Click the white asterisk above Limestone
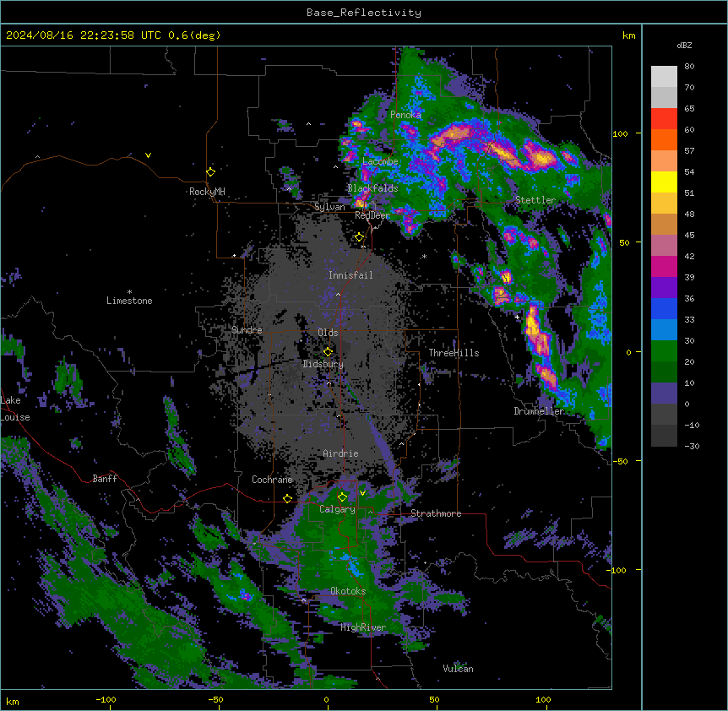728x711 pixels. point(129,292)
